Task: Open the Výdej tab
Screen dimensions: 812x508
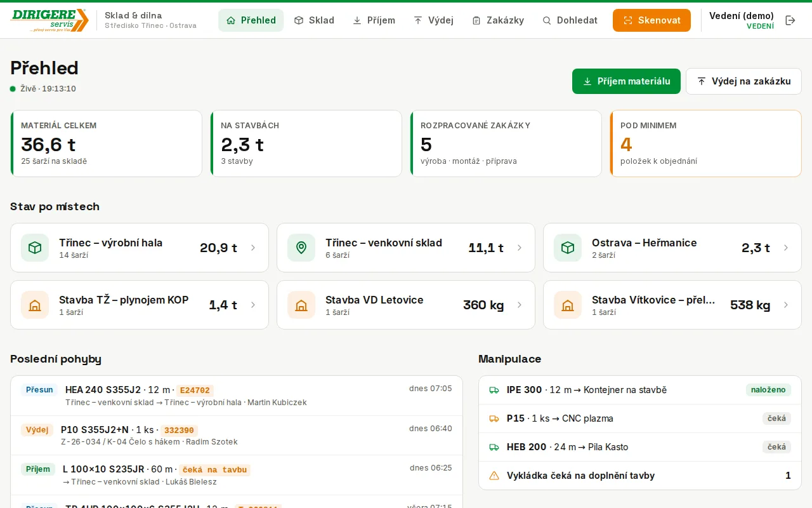Action: (x=433, y=20)
